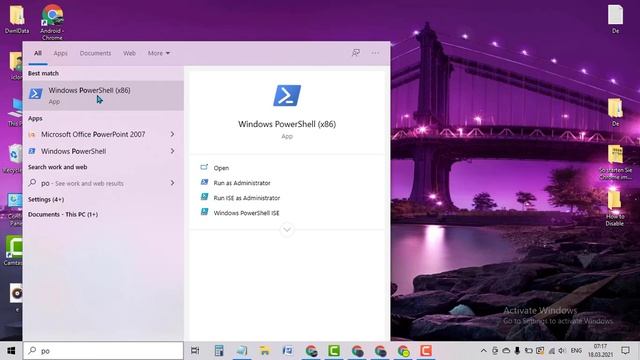
Task: Click Open icon action in preview pane
Action: (x=204, y=167)
